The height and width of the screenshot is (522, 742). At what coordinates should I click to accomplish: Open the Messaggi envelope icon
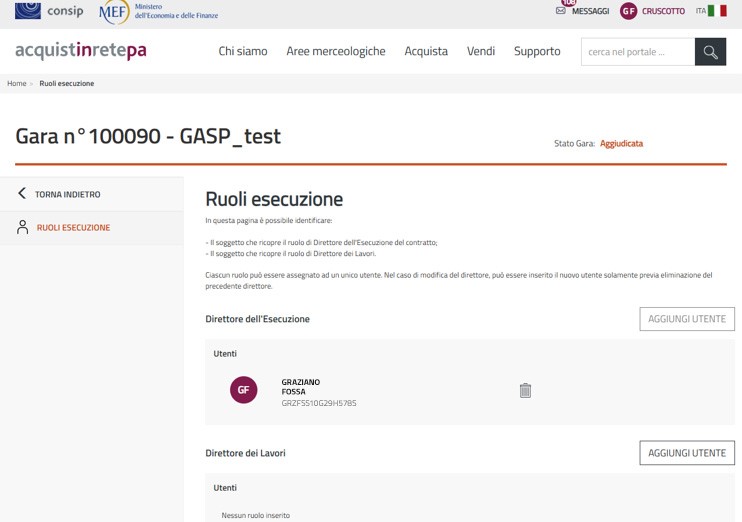point(561,11)
